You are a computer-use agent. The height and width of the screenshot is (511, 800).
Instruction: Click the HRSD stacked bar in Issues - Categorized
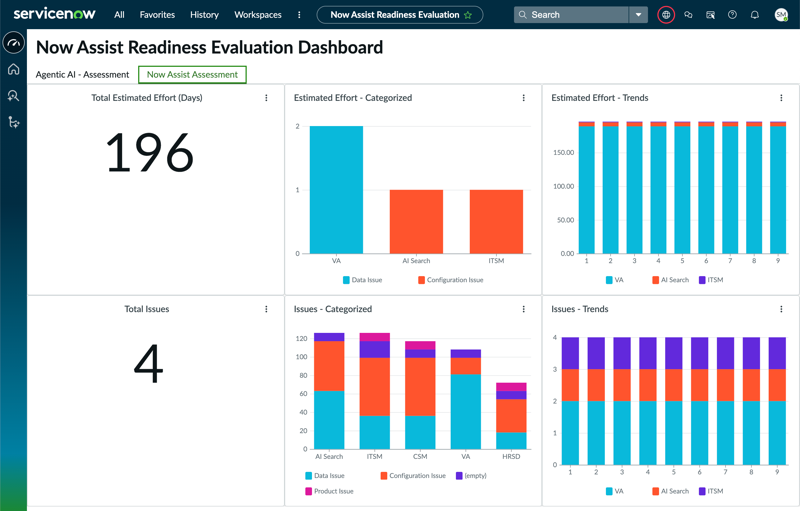click(511, 416)
